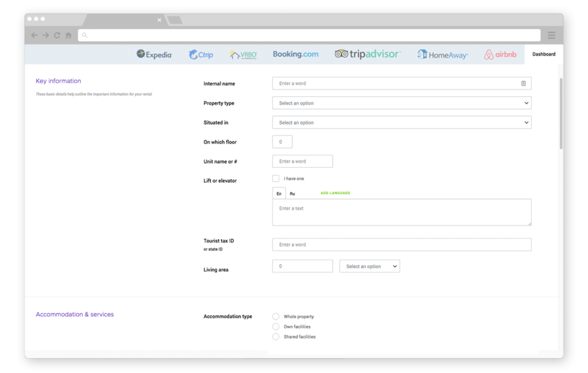Open a new browser tab

[175, 20]
